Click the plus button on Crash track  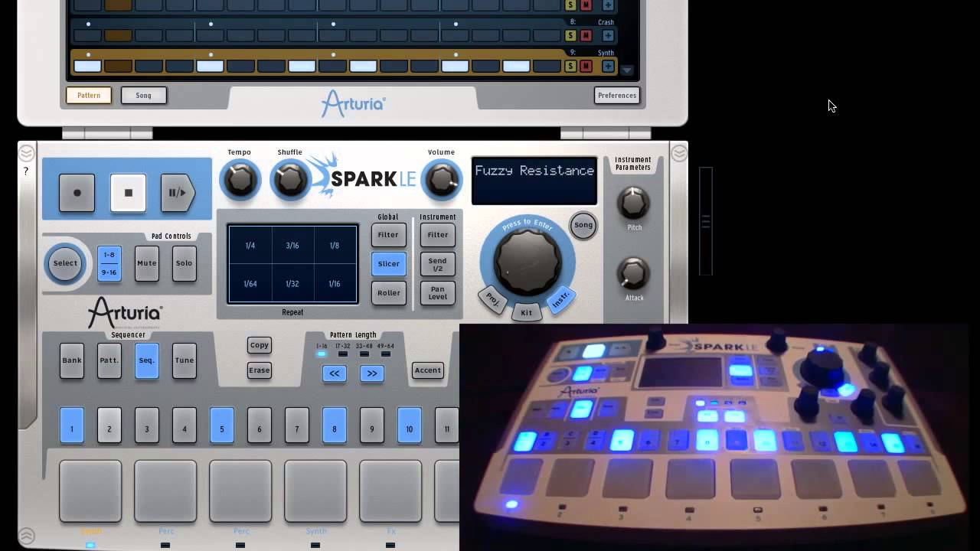tap(608, 35)
